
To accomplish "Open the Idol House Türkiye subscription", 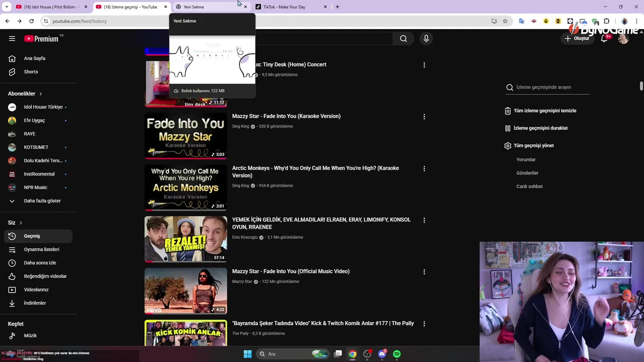I will tap(38, 107).
